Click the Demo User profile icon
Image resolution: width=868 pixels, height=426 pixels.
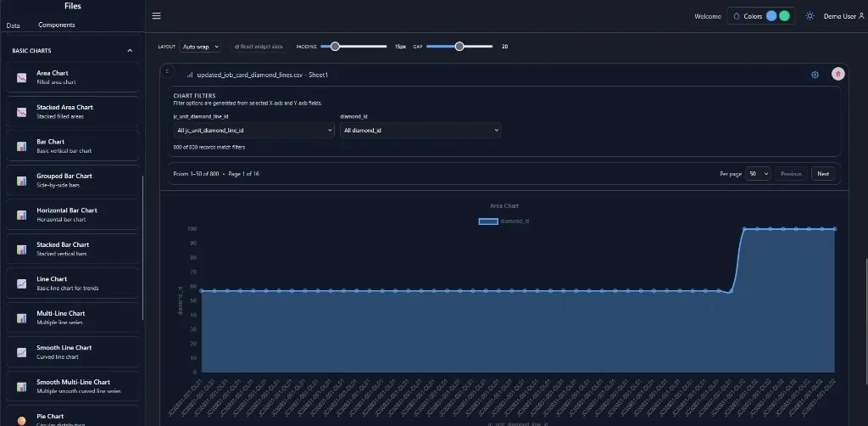(x=860, y=16)
